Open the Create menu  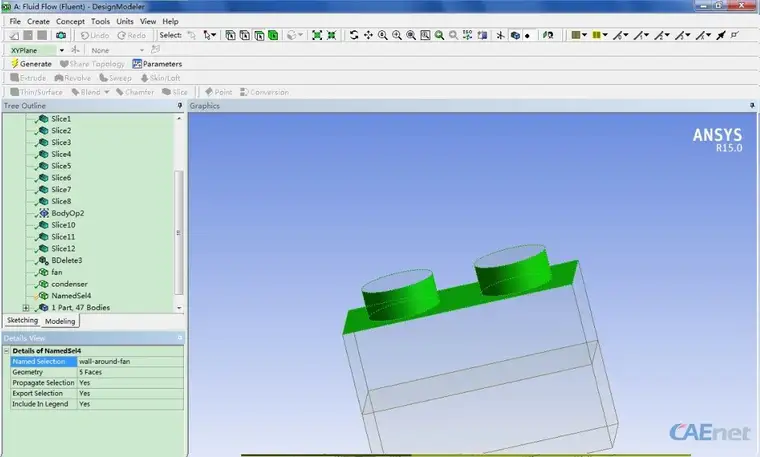click(x=38, y=21)
